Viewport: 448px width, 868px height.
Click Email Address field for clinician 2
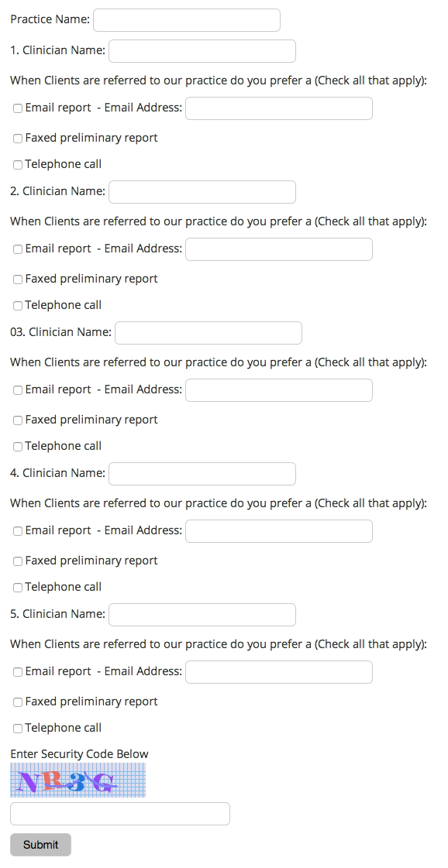tap(279, 249)
